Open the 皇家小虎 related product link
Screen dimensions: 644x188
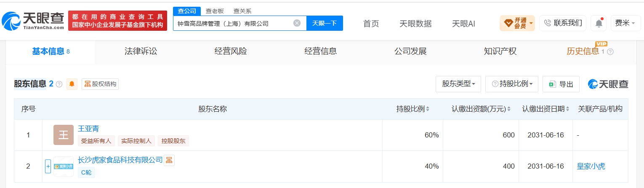(x=591, y=166)
